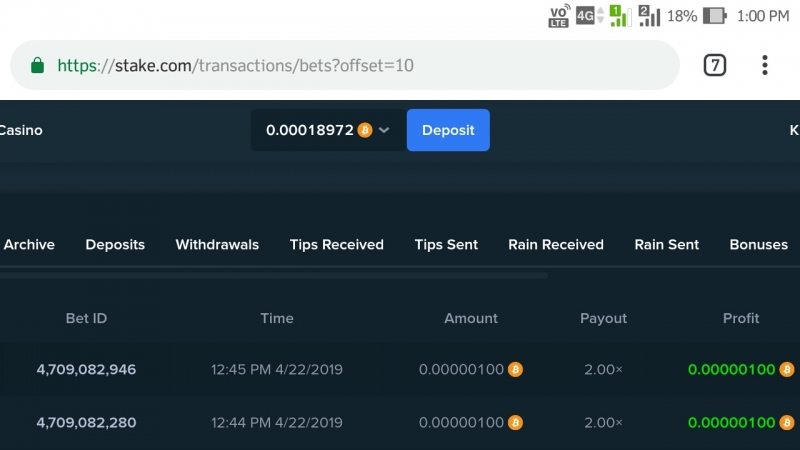Image resolution: width=800 pixels, height=450 pixels.
Task: Open the Tips Sent tab
Action: 446,245
